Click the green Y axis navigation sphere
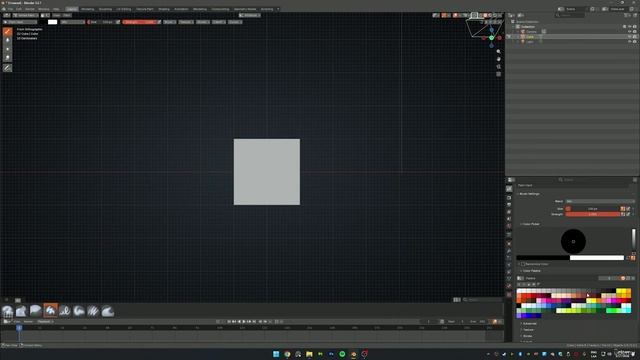Viewport: 640px width, 360px height. [x=491, y=38]
